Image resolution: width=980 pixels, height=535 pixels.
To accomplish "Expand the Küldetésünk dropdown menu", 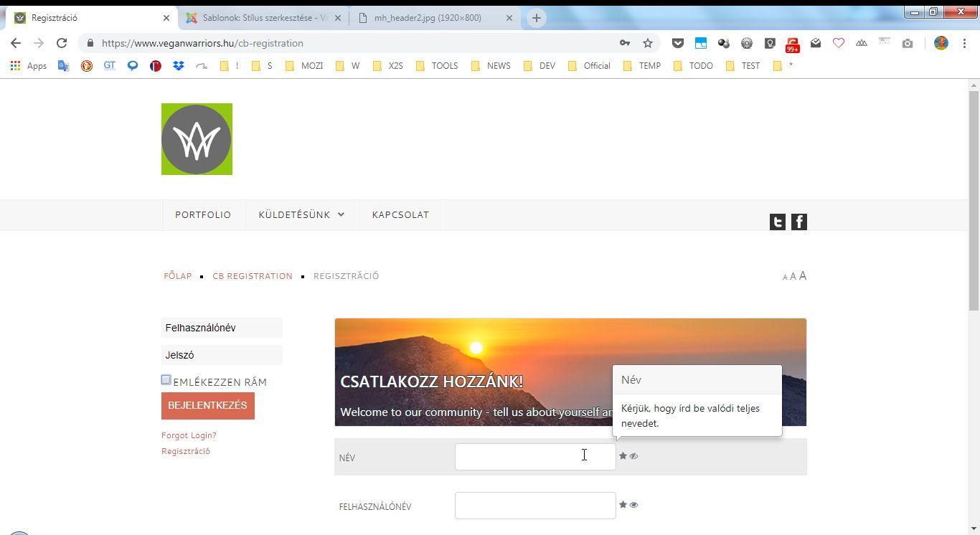I will point(301,214).
